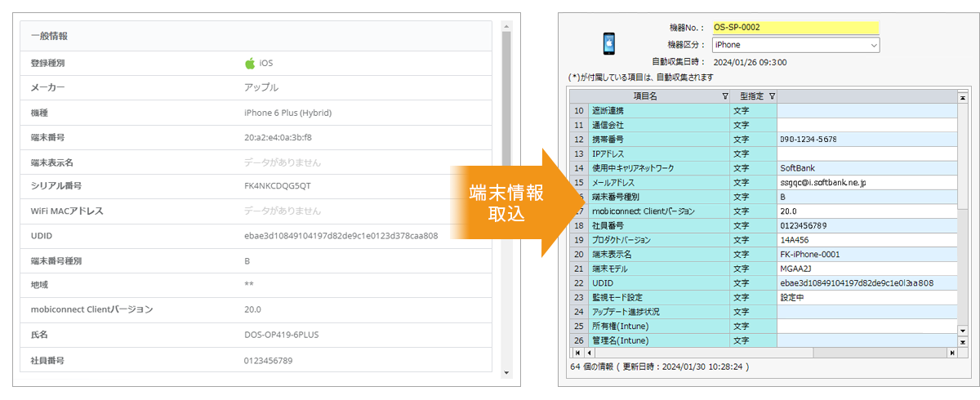Viewport: 980px width, 400px height.
Task: Select the 端末番号種別 row in grid
Action: [x=763, y=197]
